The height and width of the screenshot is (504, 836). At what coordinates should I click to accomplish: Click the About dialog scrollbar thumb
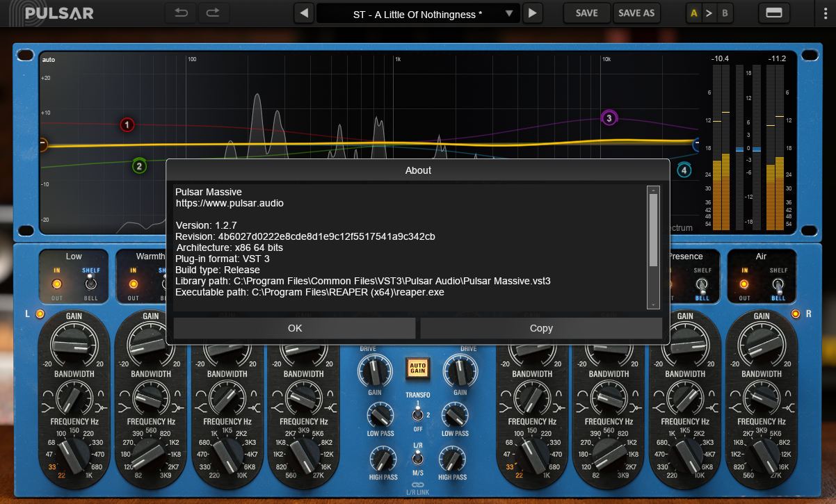(653, 229)
